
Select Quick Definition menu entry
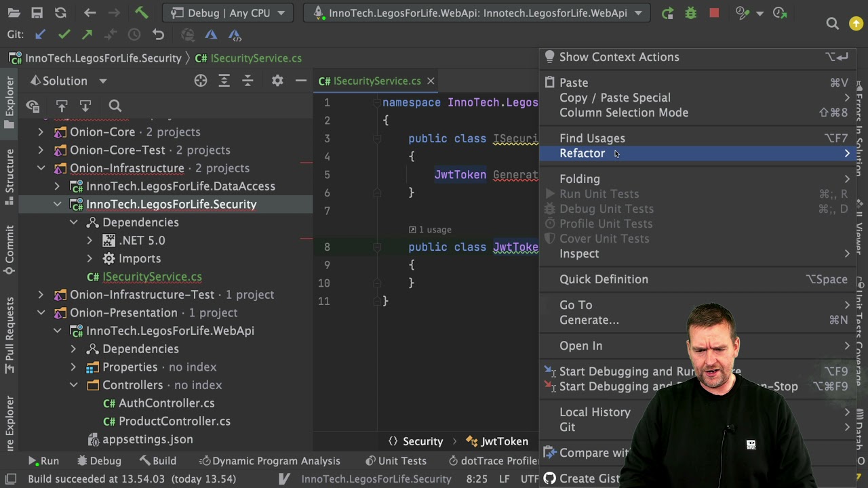click(x=698, y=279)
